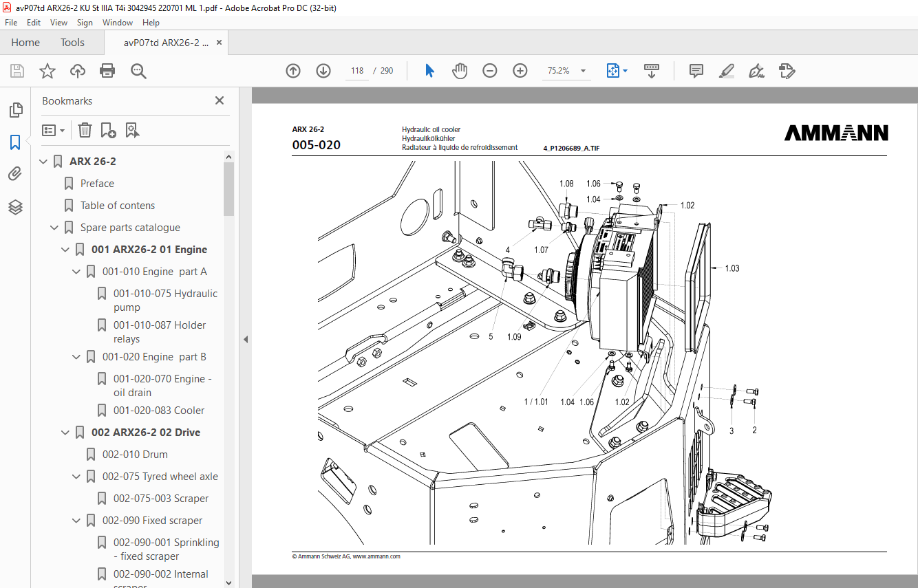This screenshot has height=588, width=918.
Task: Click the Save file icon
Action: (x=17, y=71)
